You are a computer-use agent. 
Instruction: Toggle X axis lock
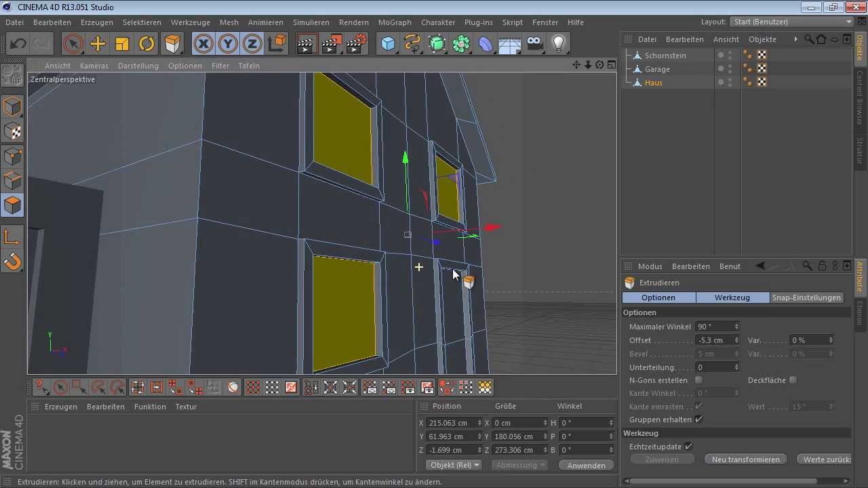(x=203, y=44)
